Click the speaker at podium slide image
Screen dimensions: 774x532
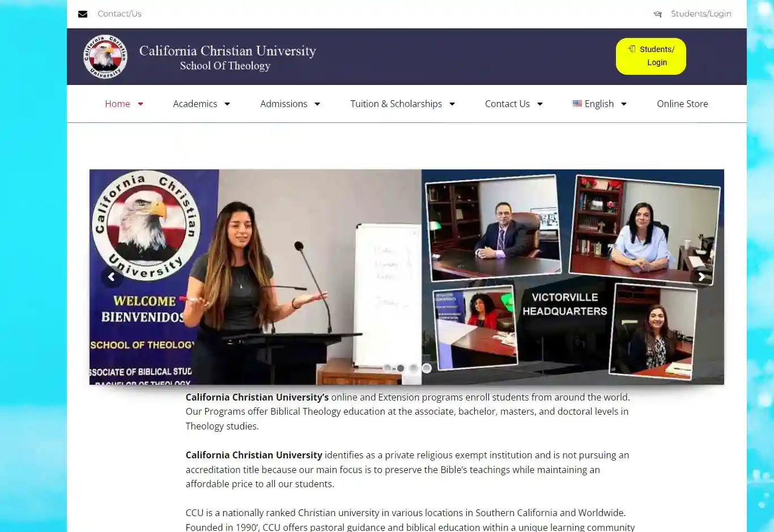256,277
